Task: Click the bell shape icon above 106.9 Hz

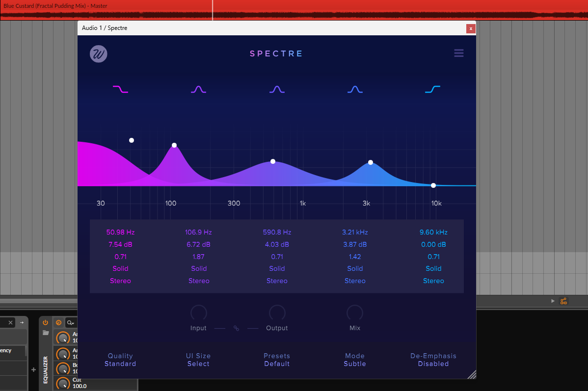Action: (198, 89)
